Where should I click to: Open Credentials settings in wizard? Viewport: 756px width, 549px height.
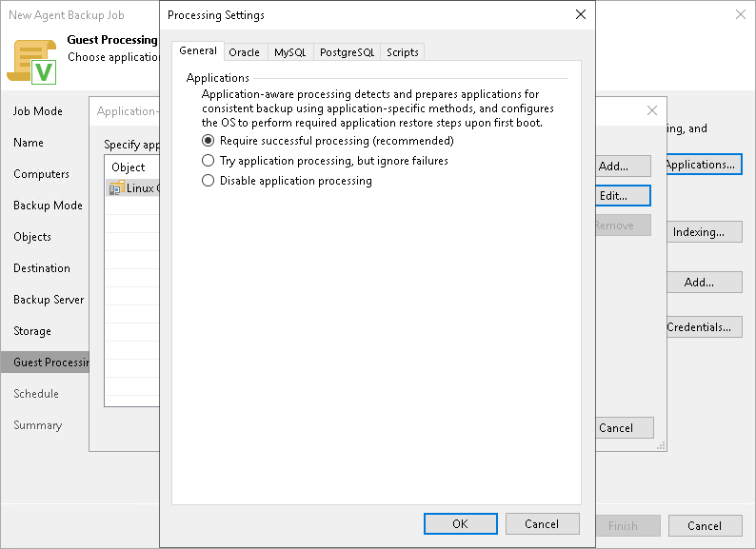pos(705,327)
